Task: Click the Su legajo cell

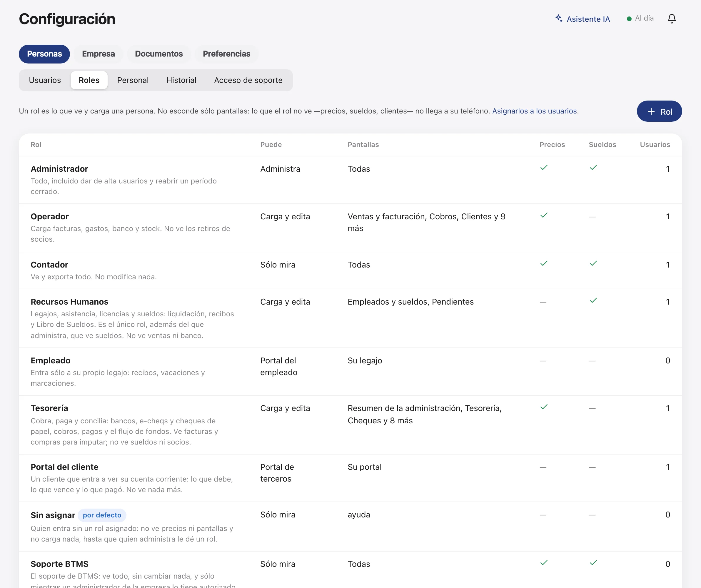Action: coord(365,360)
